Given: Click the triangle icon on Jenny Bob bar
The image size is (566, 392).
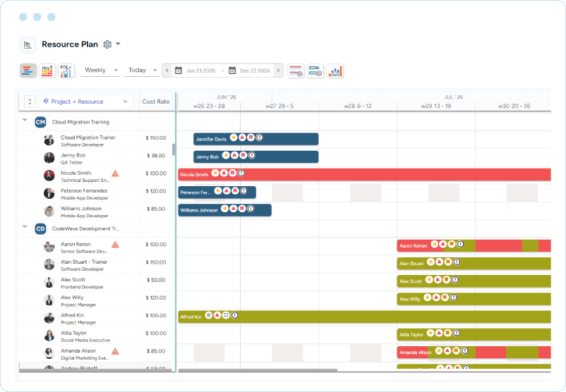Looking at the screenshot, I should click(234, 155).
